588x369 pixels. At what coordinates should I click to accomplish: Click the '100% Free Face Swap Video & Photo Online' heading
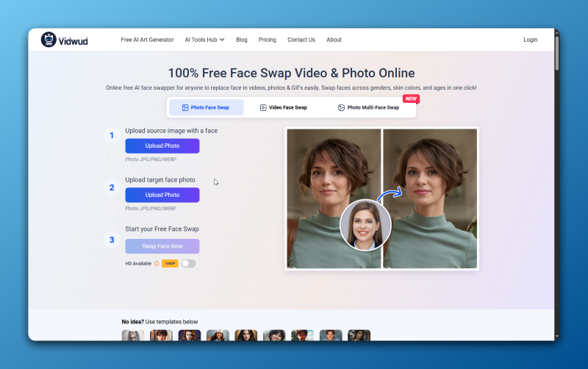pyautogui.click(x=291, y=73)
